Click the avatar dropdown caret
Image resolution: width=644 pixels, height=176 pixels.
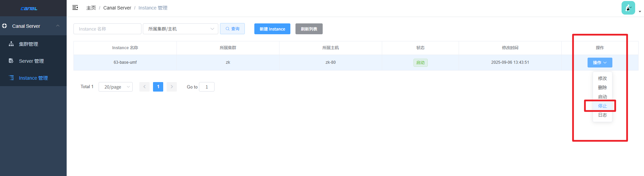[640, 12]
